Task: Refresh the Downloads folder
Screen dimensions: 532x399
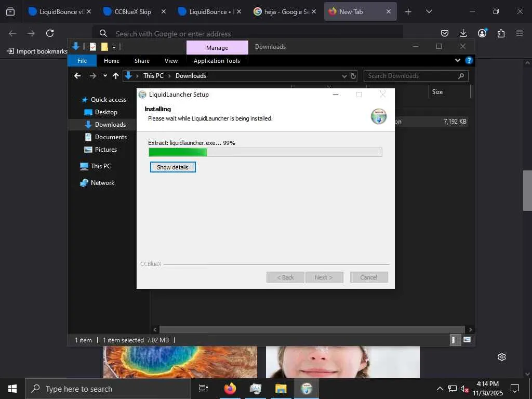Action: [353, 76]
